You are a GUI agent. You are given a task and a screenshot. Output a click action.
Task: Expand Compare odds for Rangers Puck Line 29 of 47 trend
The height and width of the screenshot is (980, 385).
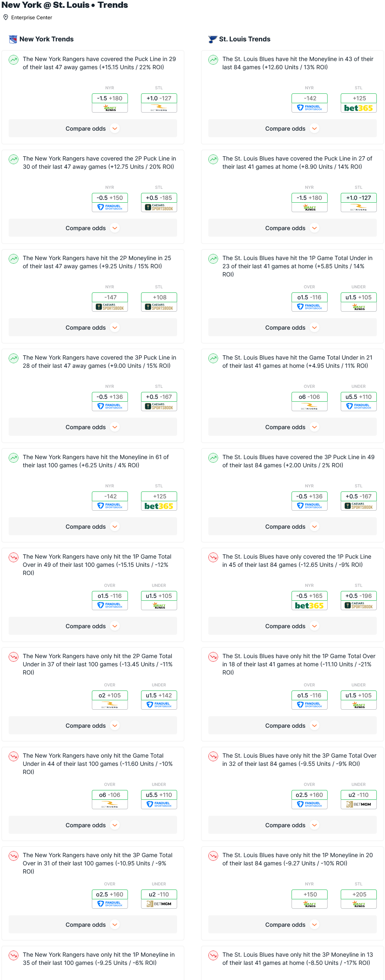point(93,129)
